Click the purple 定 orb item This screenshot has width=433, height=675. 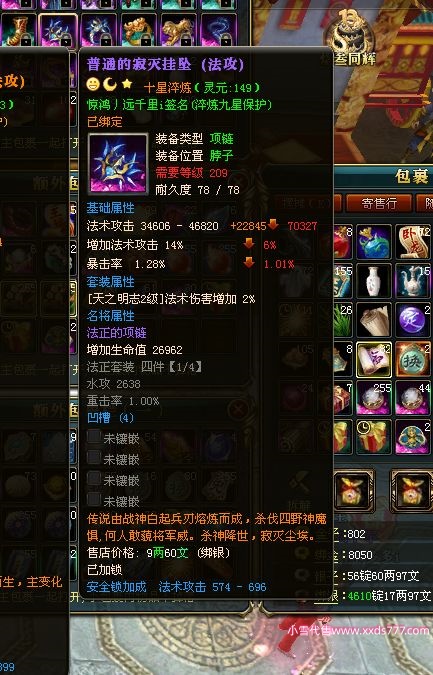414,320
